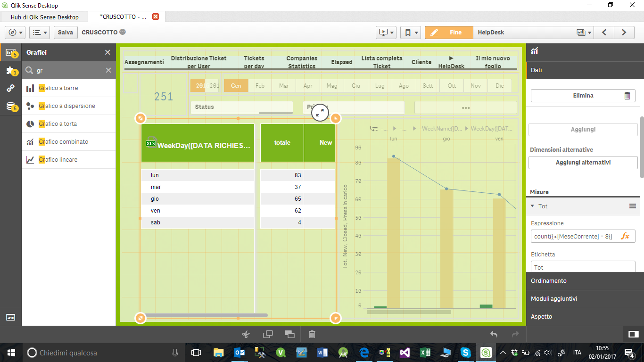Click the delete trash icon in bottom toolbar
This screenshot has width=644, height=362.
click(x=312, y=334)
